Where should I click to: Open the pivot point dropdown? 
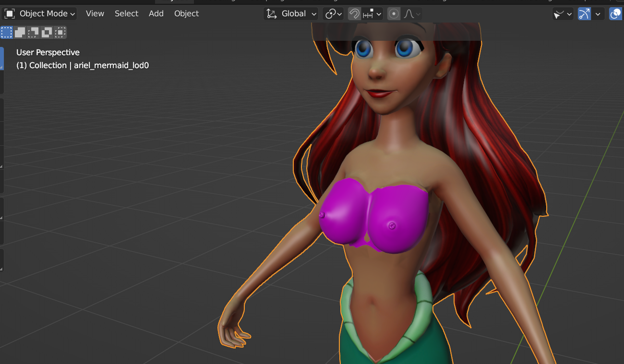(333, 14)
